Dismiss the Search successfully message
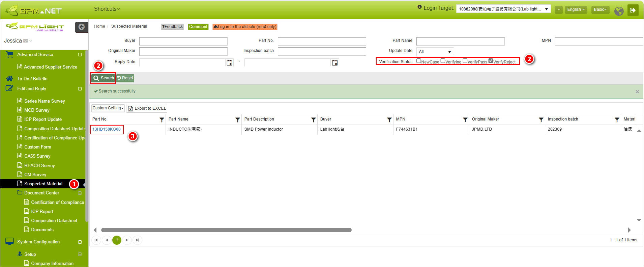Viewport: 644px width, 267px height. [x=637, y=91]
